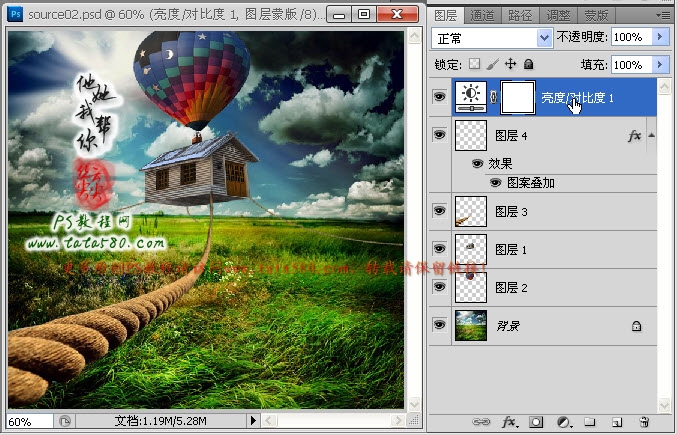Switch to the 通道 tab
The image size is (677, 435).
(482, 16)
